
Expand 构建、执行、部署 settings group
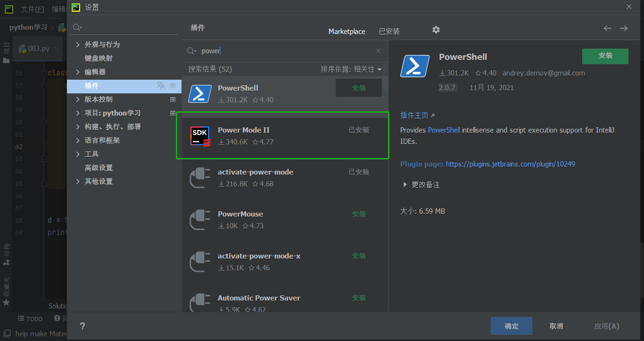click(78, 127)
